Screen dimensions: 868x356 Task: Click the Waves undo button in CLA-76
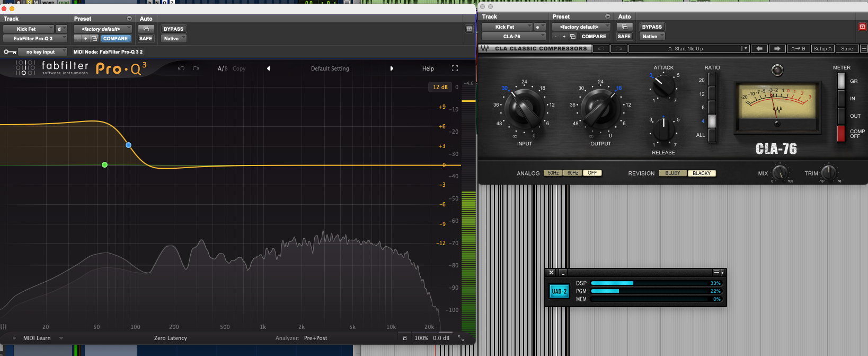[x=600, y=48]
